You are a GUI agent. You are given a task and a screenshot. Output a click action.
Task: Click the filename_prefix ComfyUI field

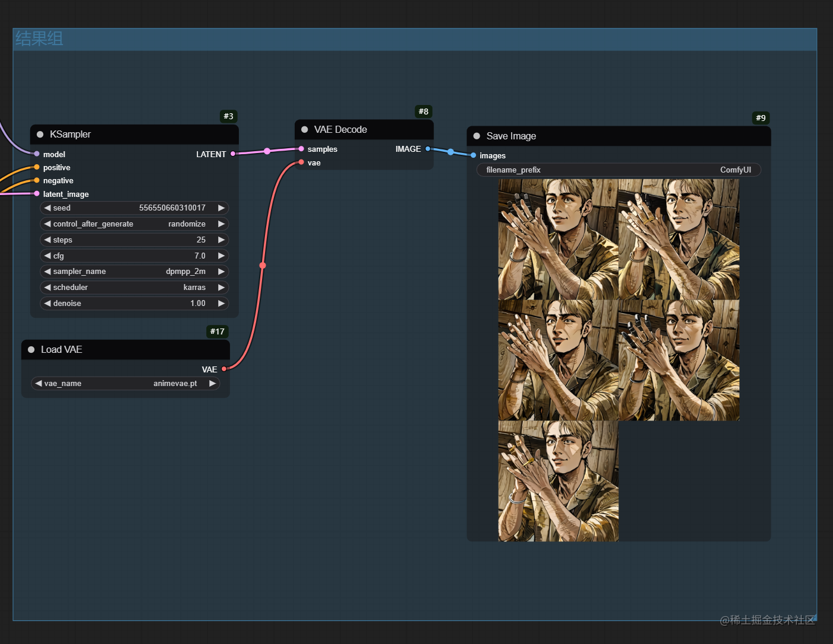pos(618,170)
